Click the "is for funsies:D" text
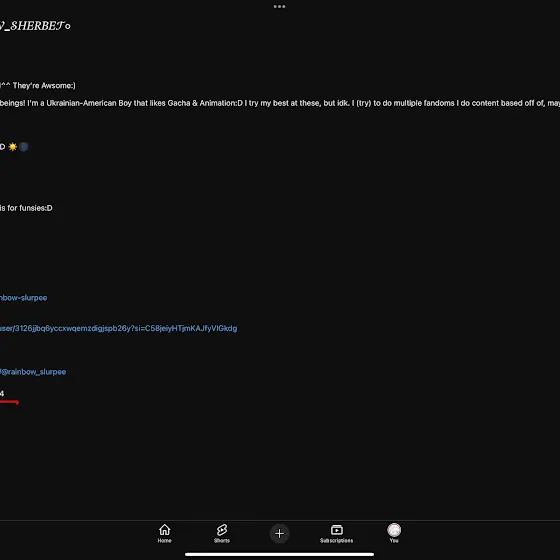 coord(26,208)
